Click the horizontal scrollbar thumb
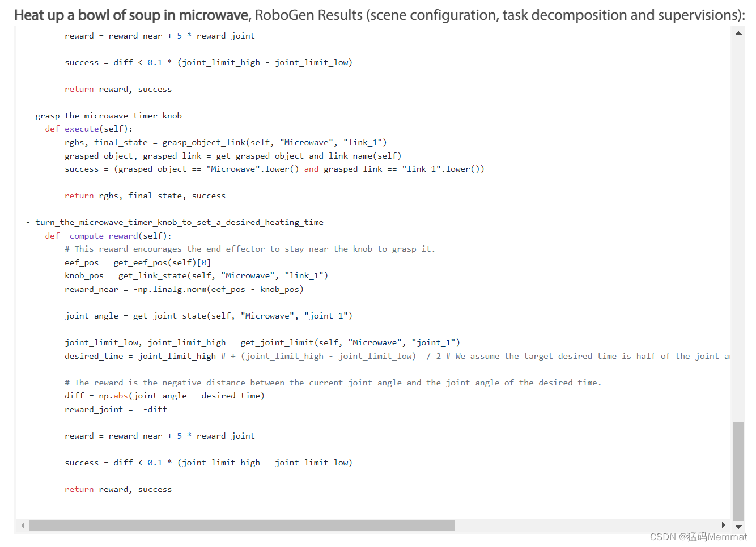The height and width of the screenshot is (547, 756). click(x=242, y=525)
